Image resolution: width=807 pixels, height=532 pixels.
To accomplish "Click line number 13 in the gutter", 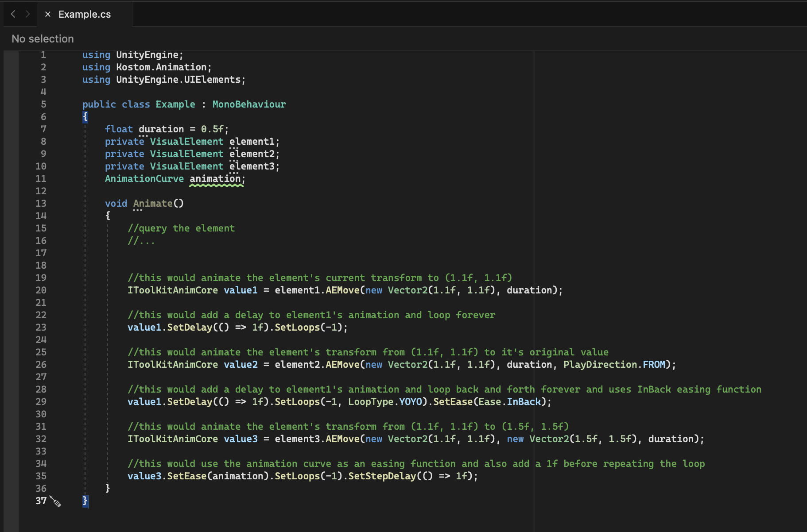I will point(41,204).
